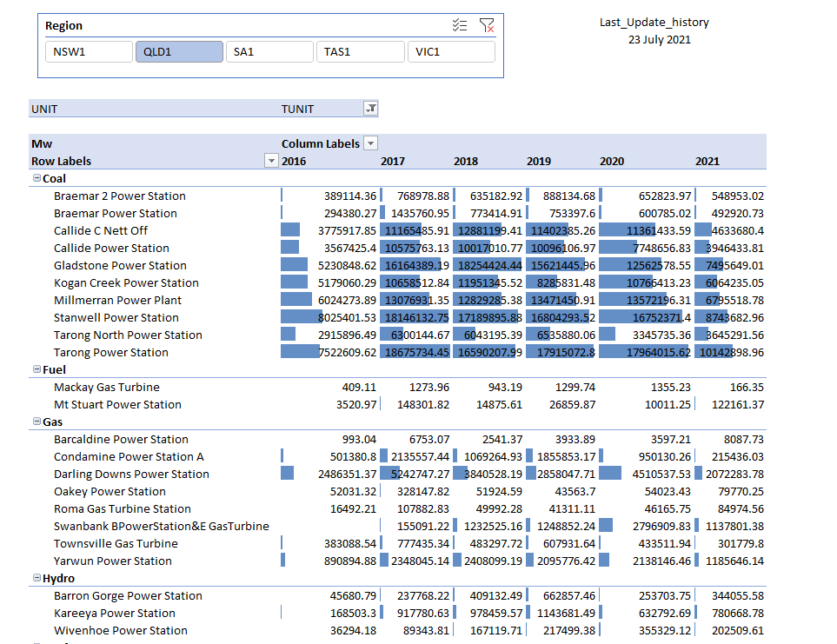Screen dimensions: 837x644
Task: Open the TUNIT filter button
Action: click(370, 109)
